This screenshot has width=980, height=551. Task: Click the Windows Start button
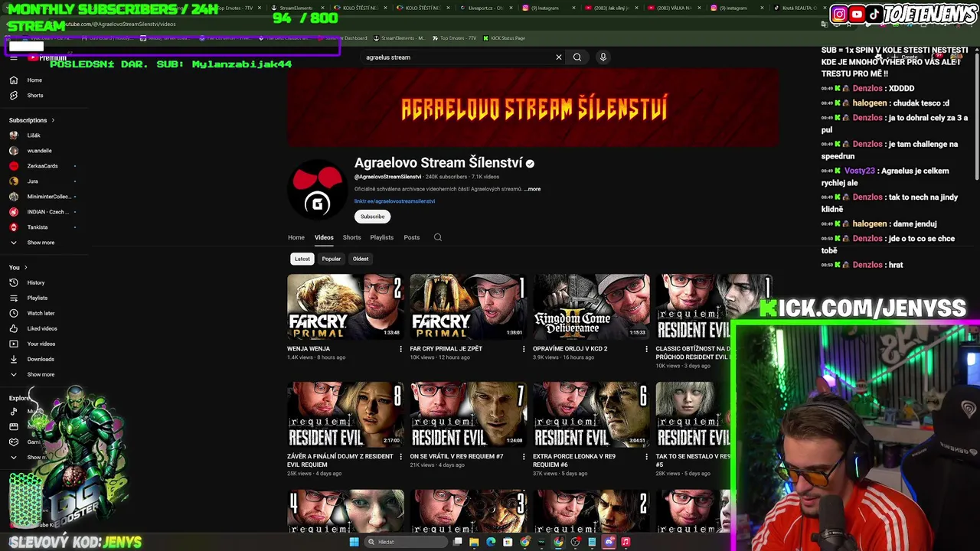(x=354, y=542)
